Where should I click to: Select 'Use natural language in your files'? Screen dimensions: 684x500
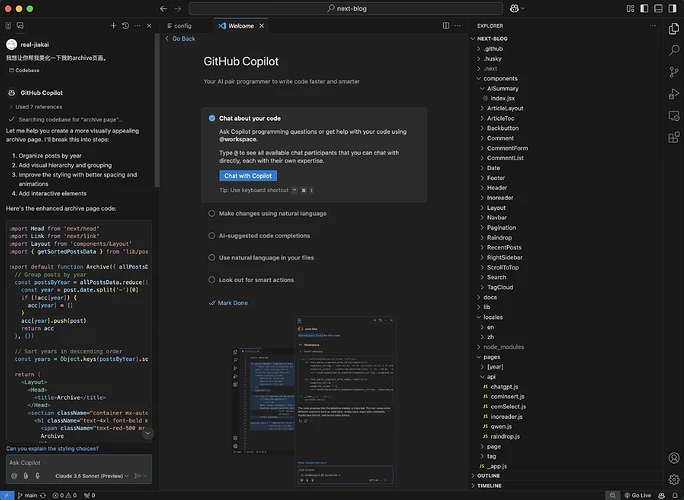pos(266,257)
